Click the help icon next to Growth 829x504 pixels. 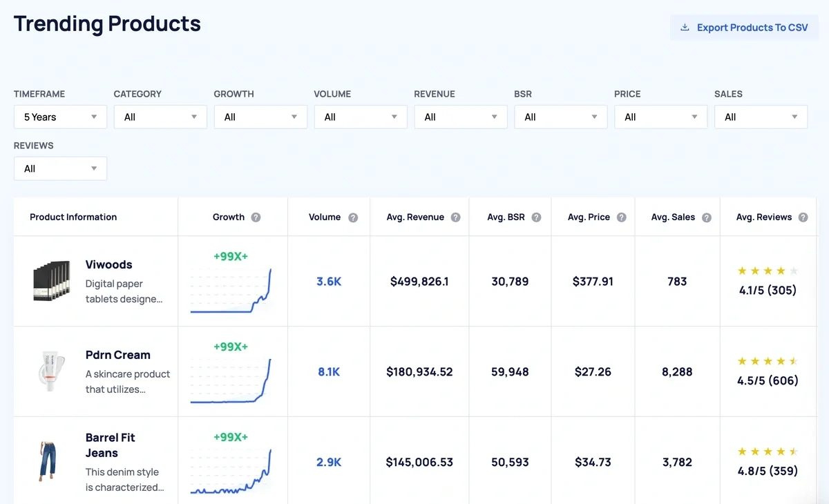pos(256,217)
